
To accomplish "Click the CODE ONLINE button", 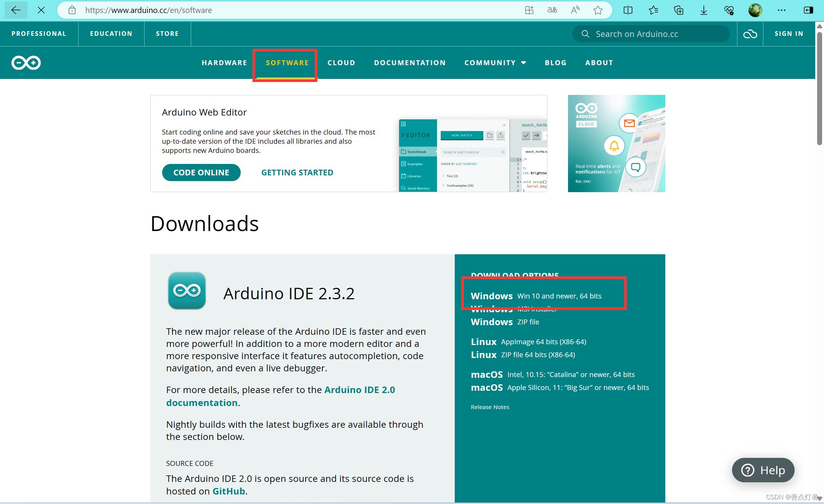I will tap(201, 172).
